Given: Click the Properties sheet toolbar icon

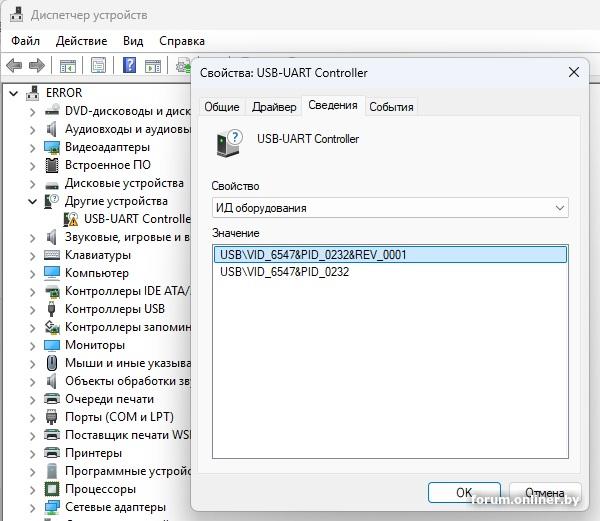Looking at the screenshot, I should click(x=99, y=66).
